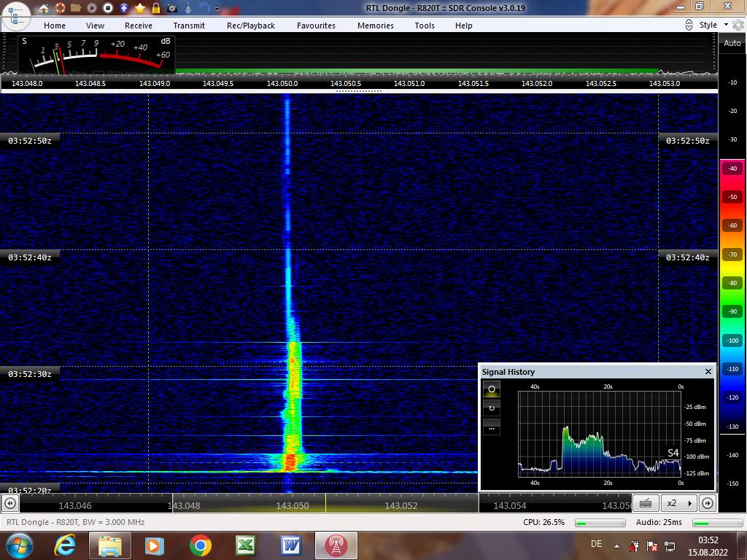Click the reset arrow icon in Signal History
Screen dimensions: 747x560
(492, 408)
